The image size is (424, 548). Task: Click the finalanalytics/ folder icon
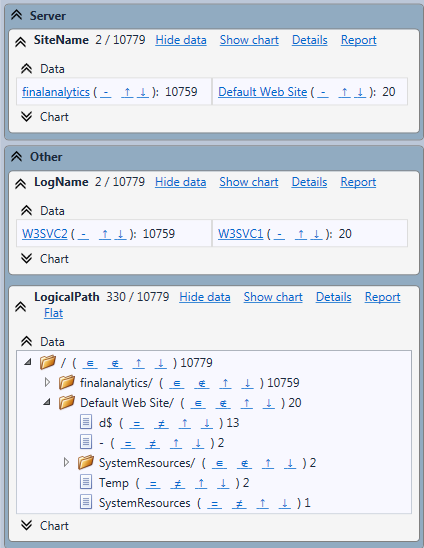click(x=67, y=382)
